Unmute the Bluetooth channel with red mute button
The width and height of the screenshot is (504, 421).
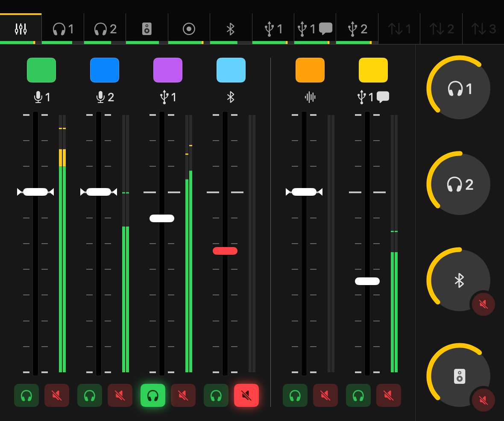(x=246, y=395)
